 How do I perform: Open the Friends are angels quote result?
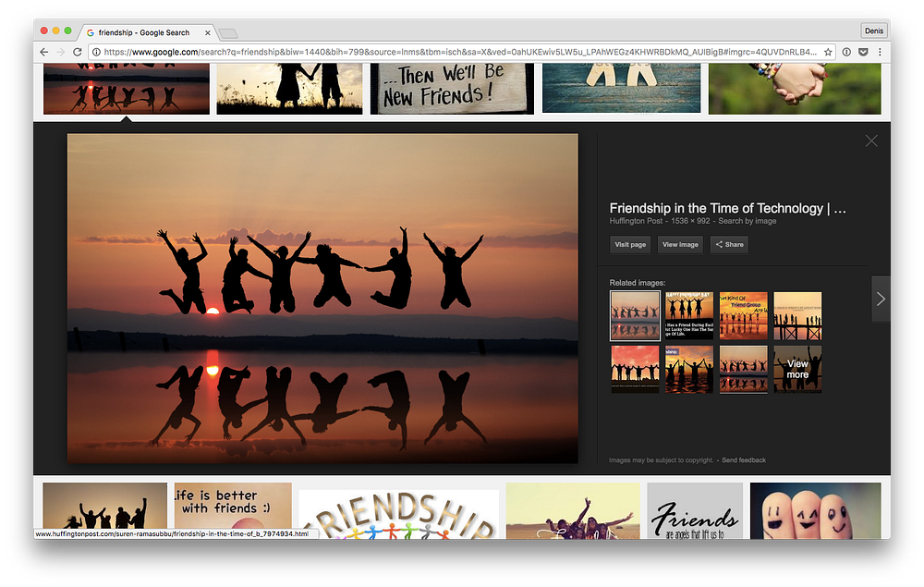pos(695,510)
